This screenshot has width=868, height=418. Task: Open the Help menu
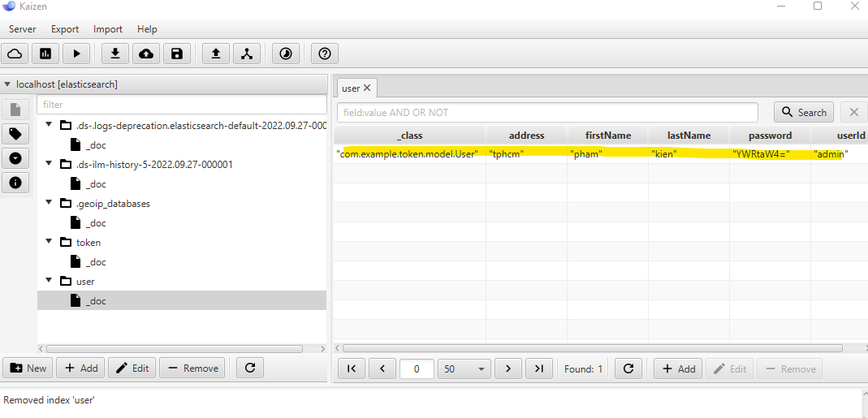[x=147, y=29]
